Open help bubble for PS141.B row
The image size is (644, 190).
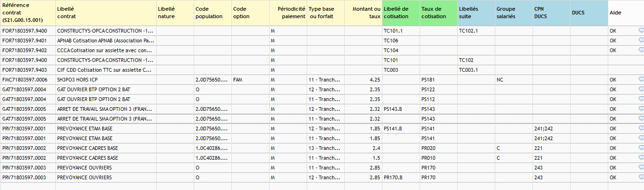click(x=641, y=129)
